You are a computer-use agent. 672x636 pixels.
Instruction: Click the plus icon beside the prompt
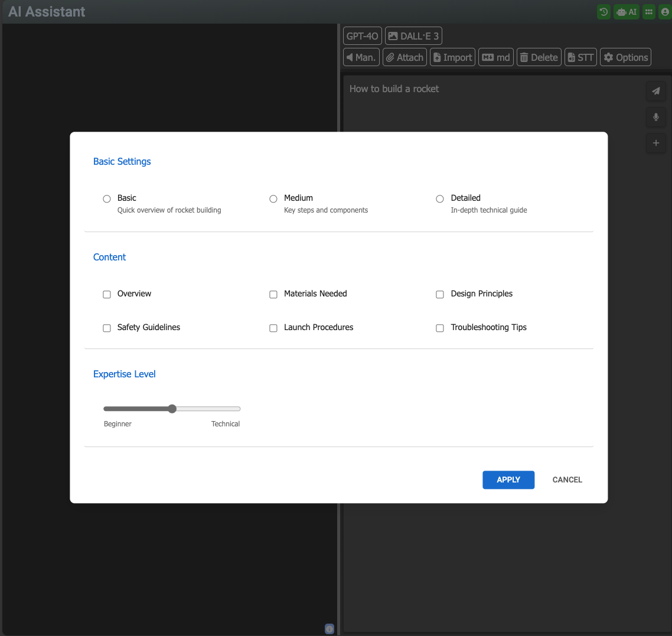click(655, 143)
